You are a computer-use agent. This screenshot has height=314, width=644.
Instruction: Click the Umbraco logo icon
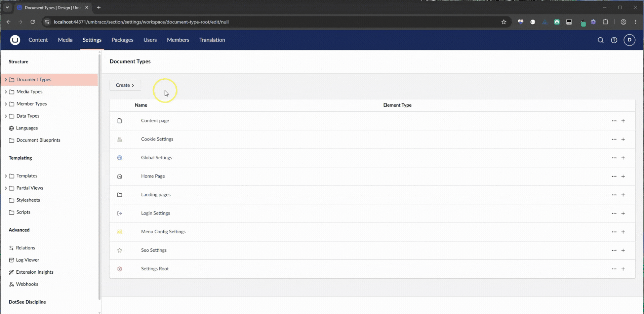(15, 40)
